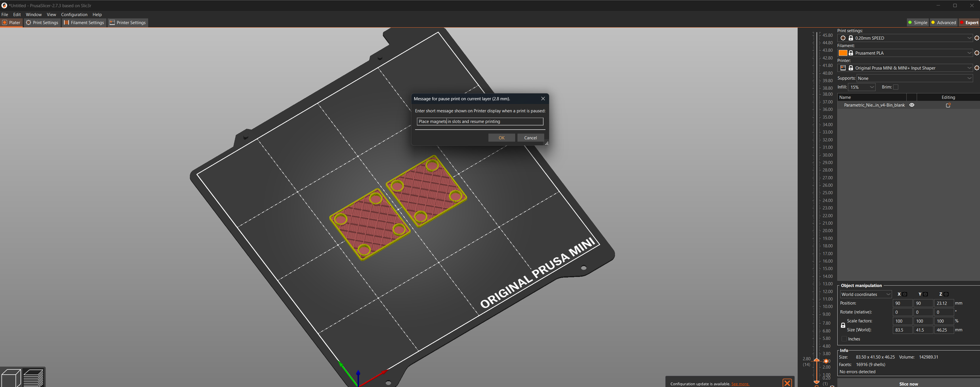Select Expert mode

(969, 22)
